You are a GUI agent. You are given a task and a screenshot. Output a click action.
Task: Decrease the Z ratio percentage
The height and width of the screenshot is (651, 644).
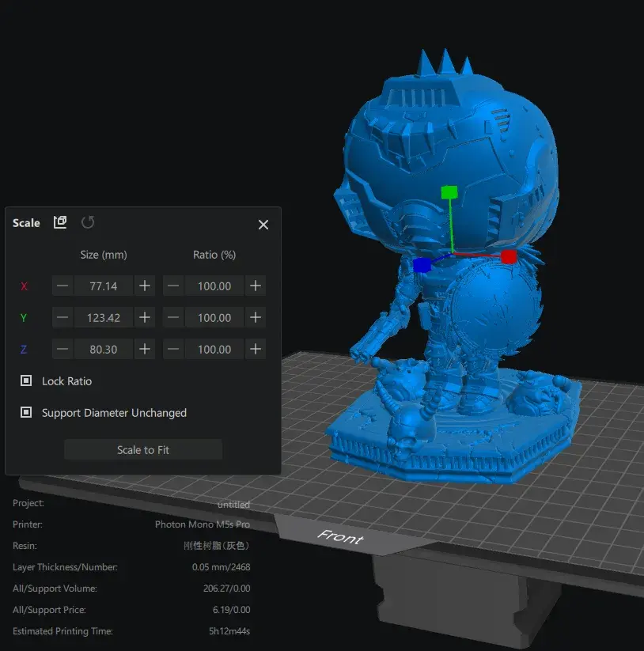[x=173, y=349]
